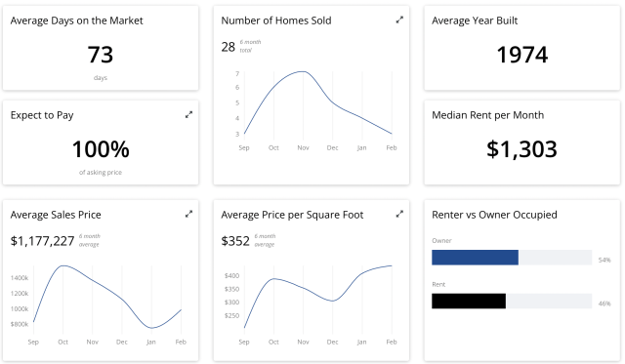The height and width of the screenshot is (364, 625).
Task: Click the Average Days on the Market title
Action: [76, 20]
